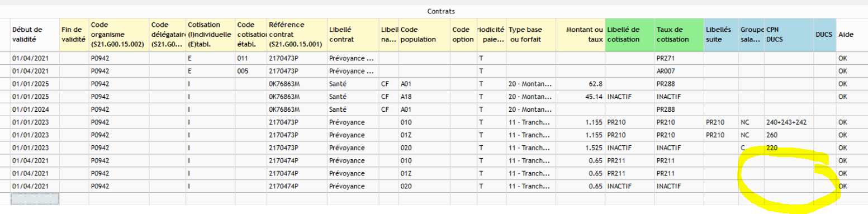Select the Taux de cotisation cell AR007
Viewport: 868px width, 214px height.
coord(679,72)
